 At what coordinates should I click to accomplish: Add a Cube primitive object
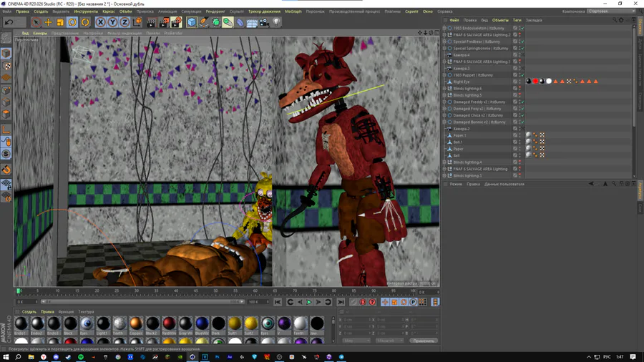point(192,22)
